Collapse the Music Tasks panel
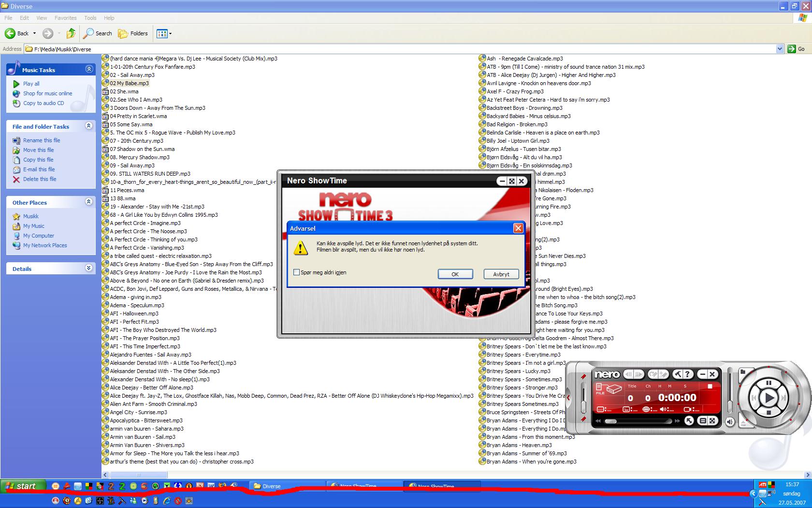 pyautogui.click(x=89, y=69)
